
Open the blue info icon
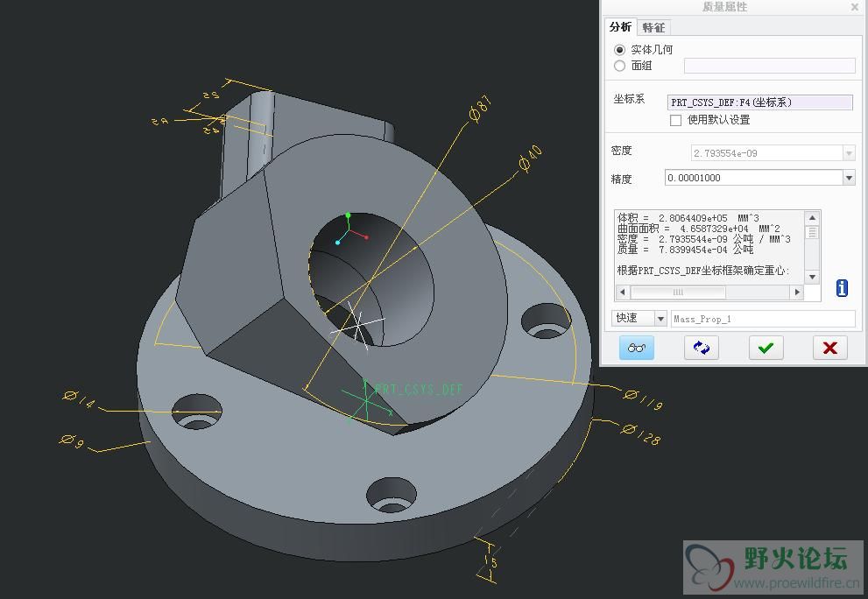click(842, 288)
